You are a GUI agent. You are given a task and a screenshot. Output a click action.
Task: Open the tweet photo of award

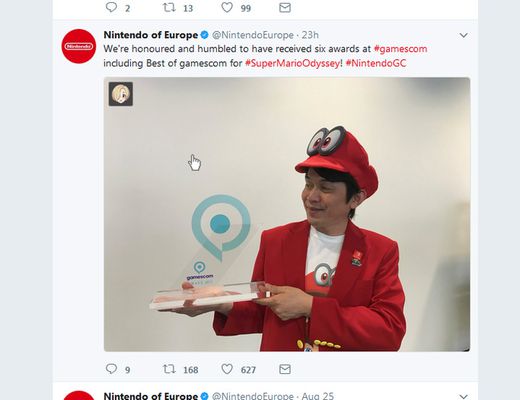click(x=287, y=214)
